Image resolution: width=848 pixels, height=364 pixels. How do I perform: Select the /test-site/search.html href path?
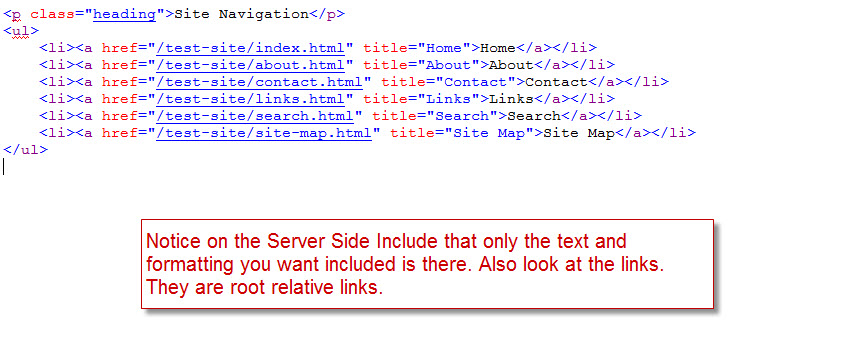click(x=255, y=116)
